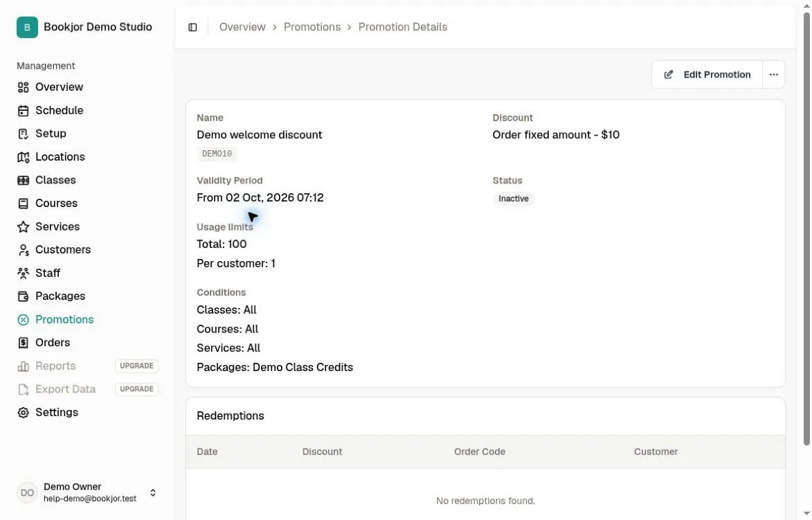The height and width of the screenshot is (520, 812).
Task: Click the scrollbar down arrow
Action: (x=806, y=513)
